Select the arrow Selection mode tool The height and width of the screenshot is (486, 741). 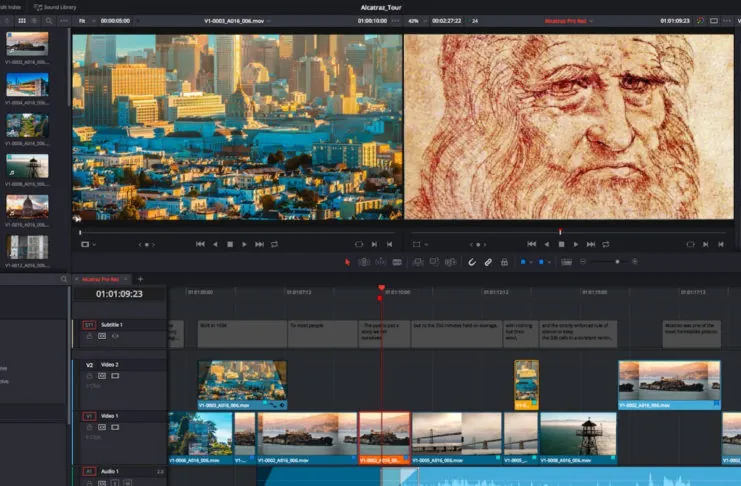pyautogui.click(x=348, y=262)
